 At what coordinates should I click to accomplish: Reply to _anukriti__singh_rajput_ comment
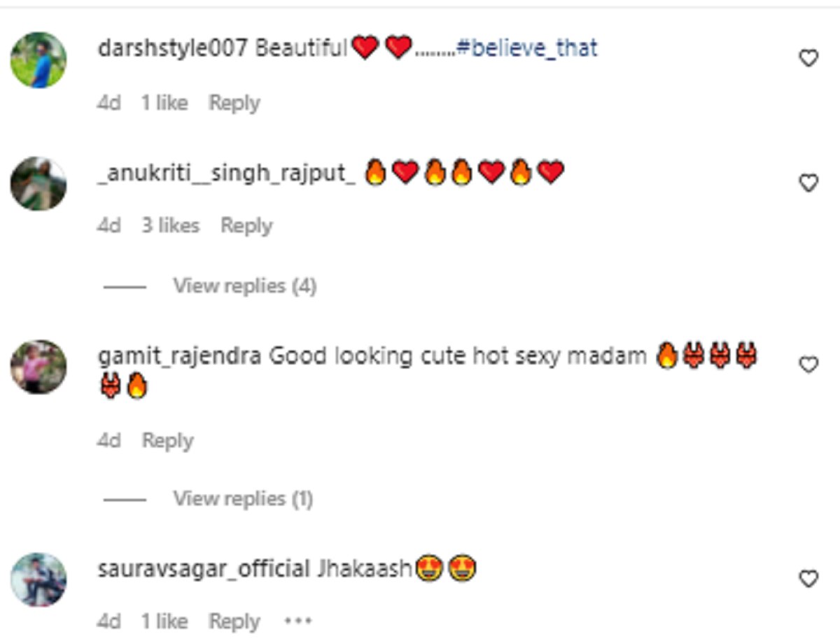[x=246, y=226]
